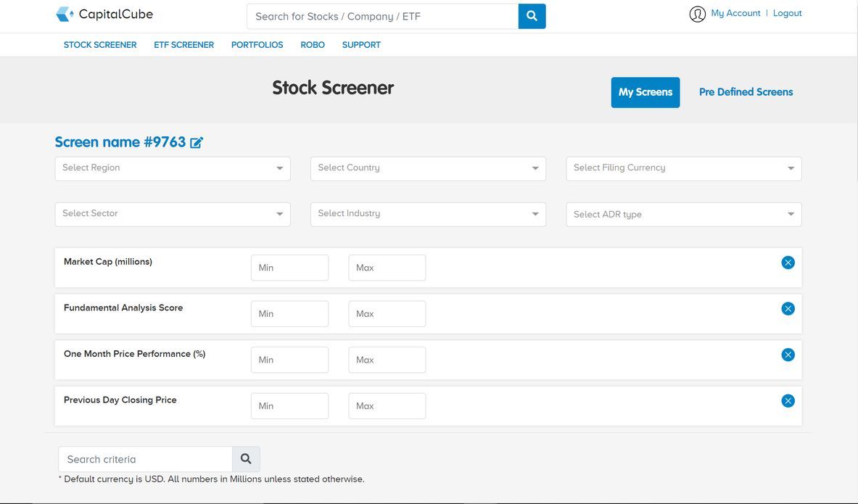Remove the Market Cap criterion

coord(788,263)
